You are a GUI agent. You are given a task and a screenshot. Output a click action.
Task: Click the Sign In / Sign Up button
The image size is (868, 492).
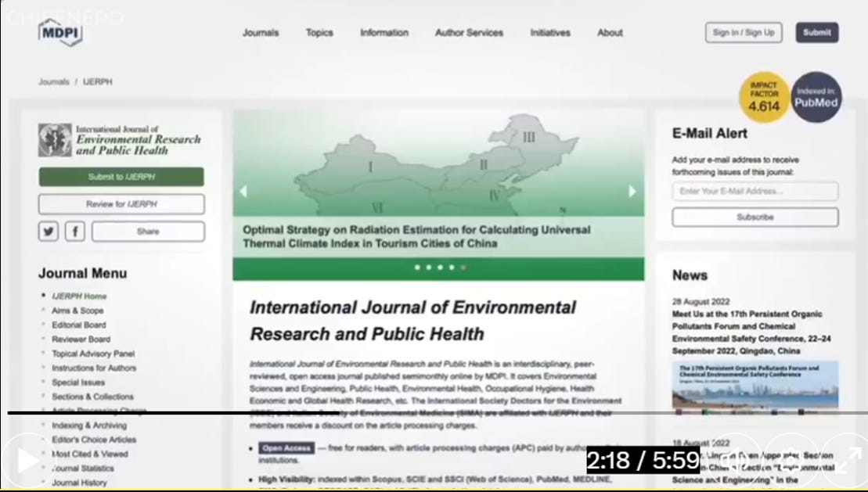tap(744, 33)
